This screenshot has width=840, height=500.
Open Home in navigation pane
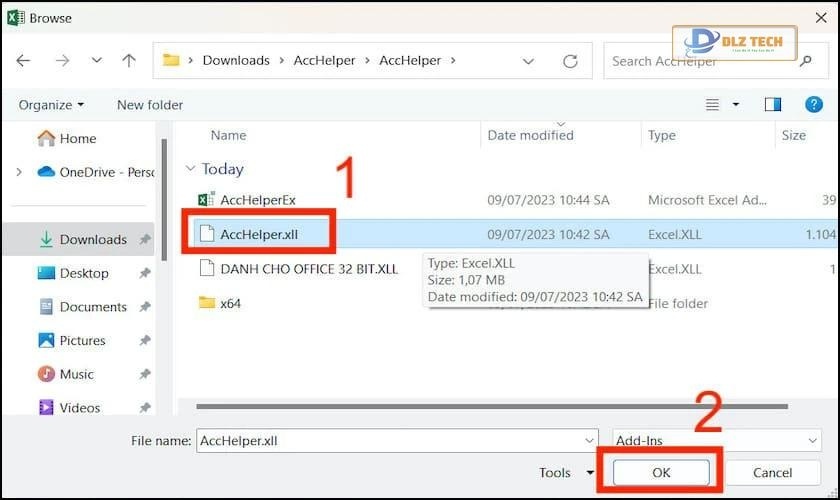[x=78, y=139]
